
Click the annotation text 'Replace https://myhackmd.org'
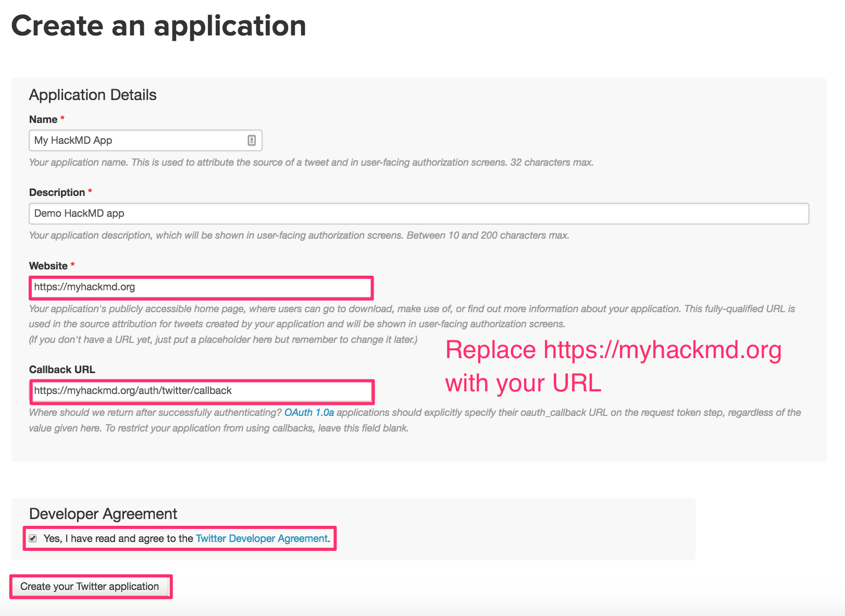(x=613, y=350)
